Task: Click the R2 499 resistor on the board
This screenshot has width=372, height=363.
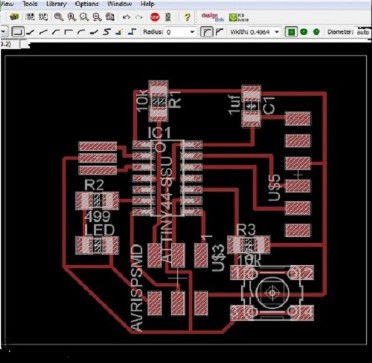Action: coord(97,201)
